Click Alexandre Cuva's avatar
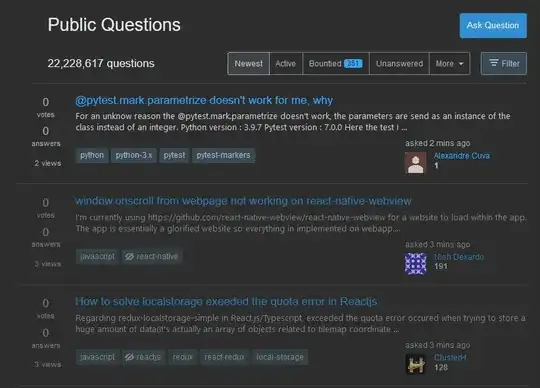The image size is (540, 388). pos(416,163)
